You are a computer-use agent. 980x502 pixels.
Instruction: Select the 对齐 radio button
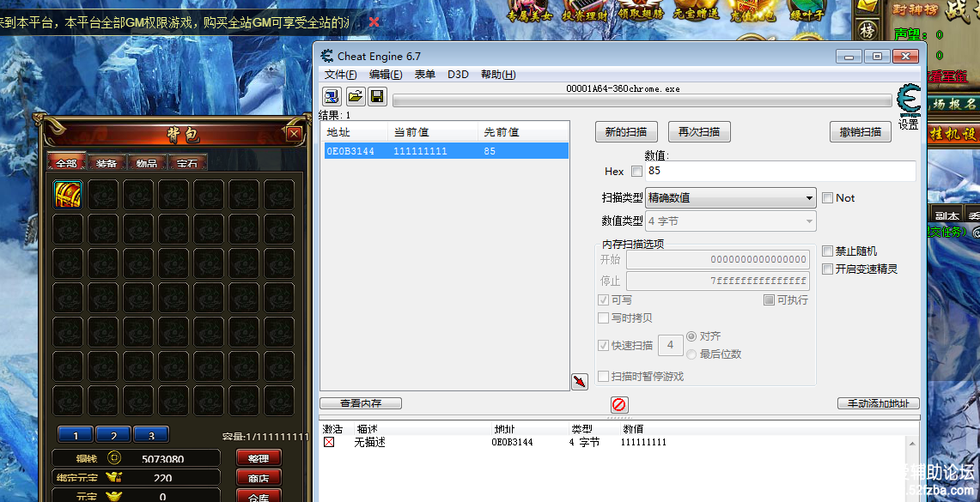[691, 336]
